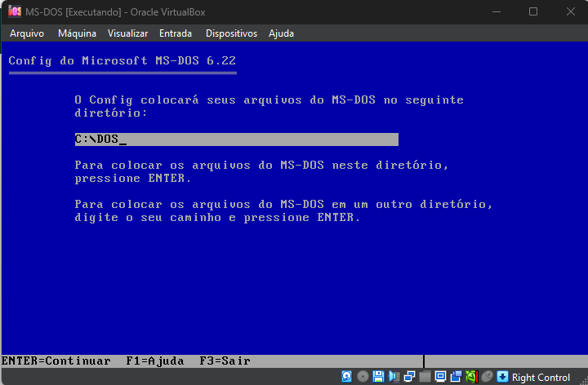Open the Arquivo menu
Image resolution: width=588 pixels, height=385 pixels.
27,33
